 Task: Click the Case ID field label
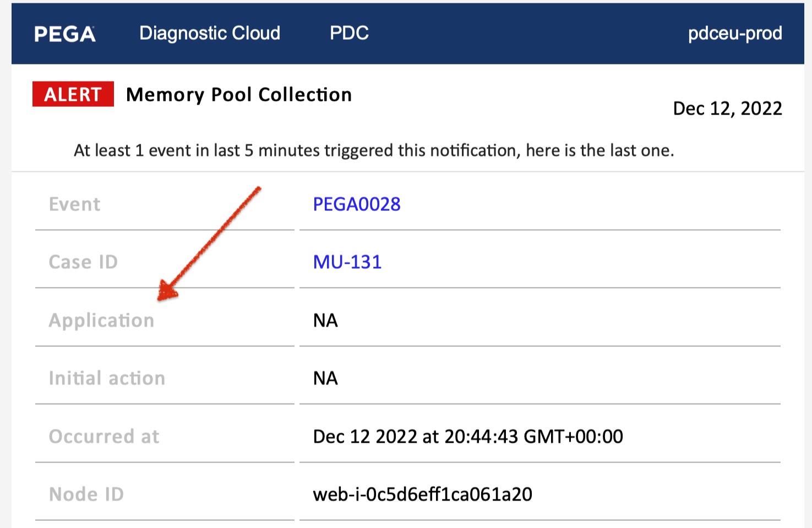pos(83,262)
